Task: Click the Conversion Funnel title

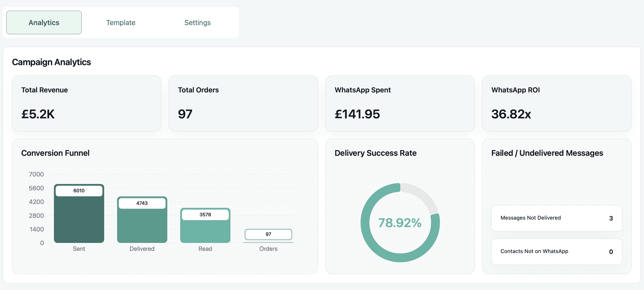Action: tap(55, 153)
